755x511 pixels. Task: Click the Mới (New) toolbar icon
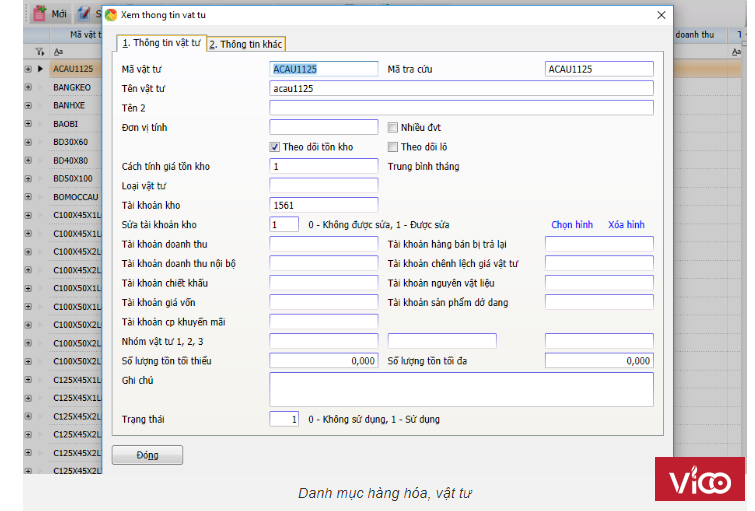40,15
